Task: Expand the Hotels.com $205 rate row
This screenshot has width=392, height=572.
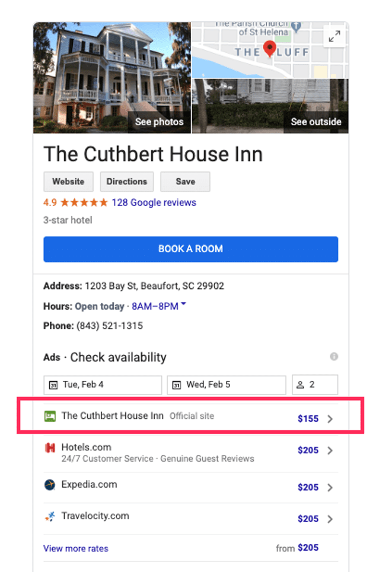Action: 330,450
